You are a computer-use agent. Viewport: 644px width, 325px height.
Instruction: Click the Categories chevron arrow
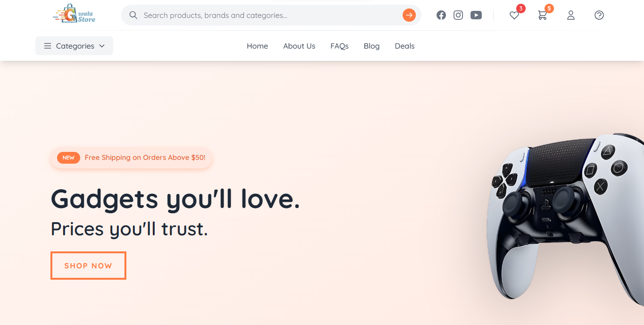(102, 46)
